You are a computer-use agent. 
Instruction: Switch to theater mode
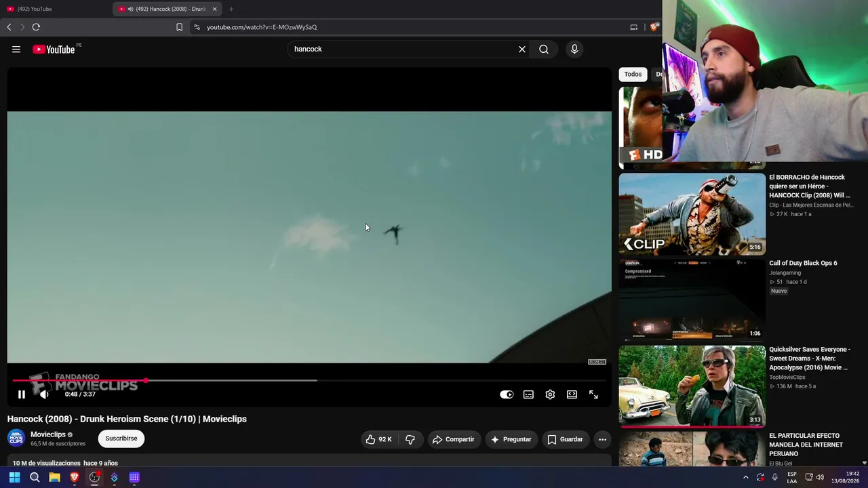572,394
